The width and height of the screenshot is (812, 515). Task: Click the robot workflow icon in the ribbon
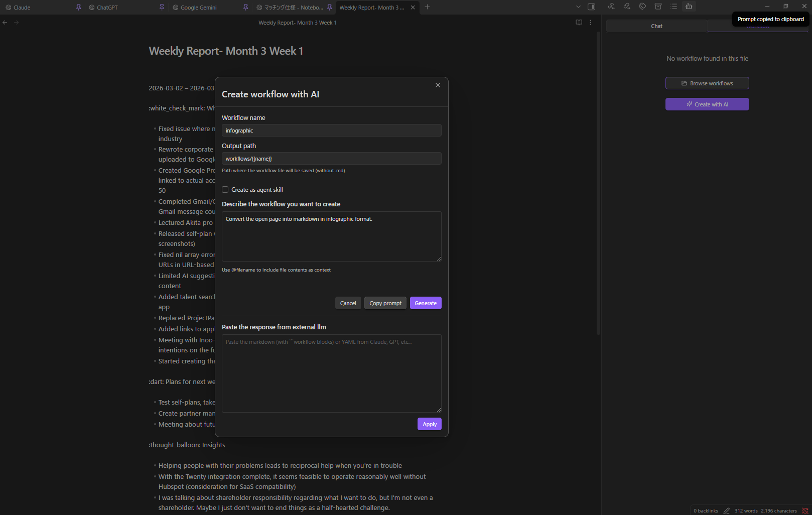tap(689, 7)
